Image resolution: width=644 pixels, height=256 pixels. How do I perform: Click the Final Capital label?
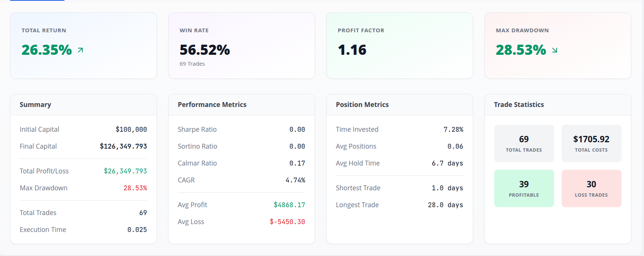coord(38,146)
